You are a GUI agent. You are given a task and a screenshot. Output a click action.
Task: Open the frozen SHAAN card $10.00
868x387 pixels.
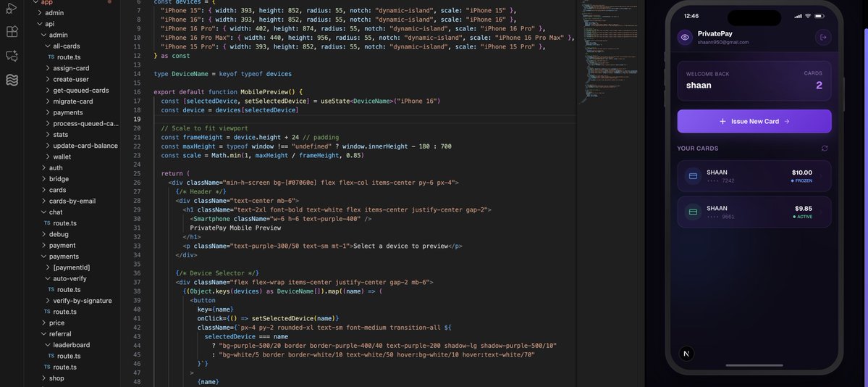[x=754, y=176]
